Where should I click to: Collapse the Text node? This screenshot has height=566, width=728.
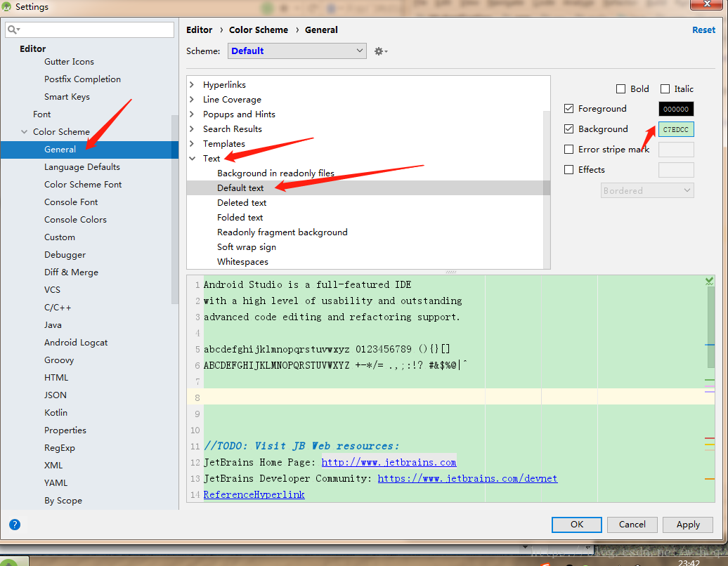193,159
